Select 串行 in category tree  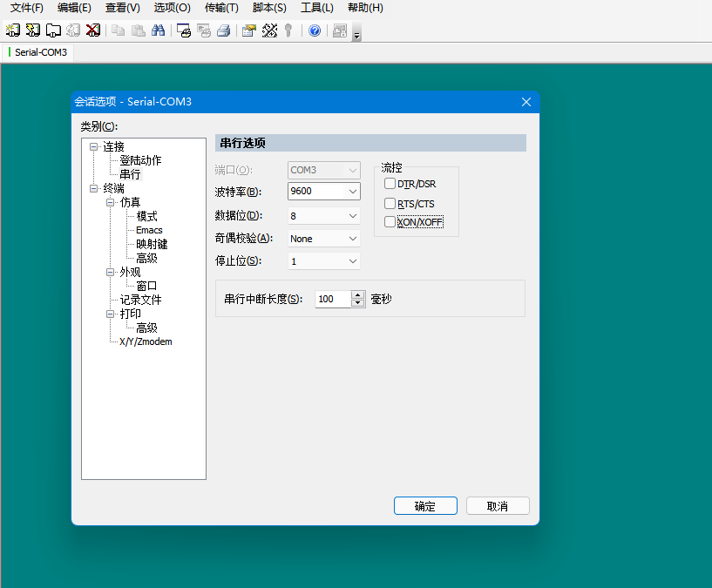point(131,174)
